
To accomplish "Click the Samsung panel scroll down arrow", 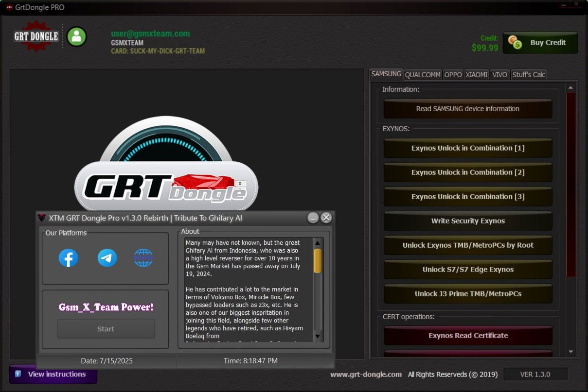I will pos(570,352).
